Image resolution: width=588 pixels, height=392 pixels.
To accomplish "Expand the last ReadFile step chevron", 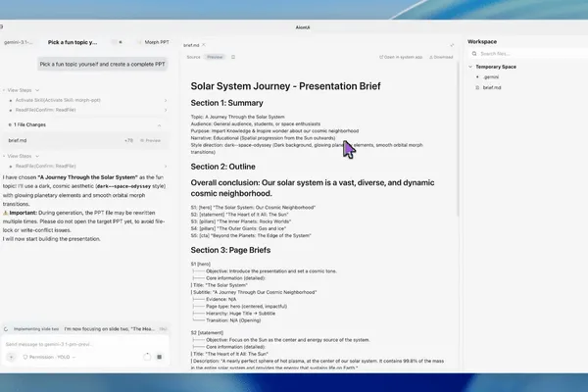I will [x=166, y=166].
